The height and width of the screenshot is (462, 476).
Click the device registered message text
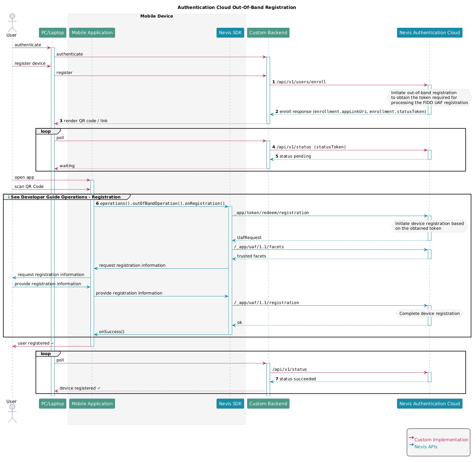[77, 388]
